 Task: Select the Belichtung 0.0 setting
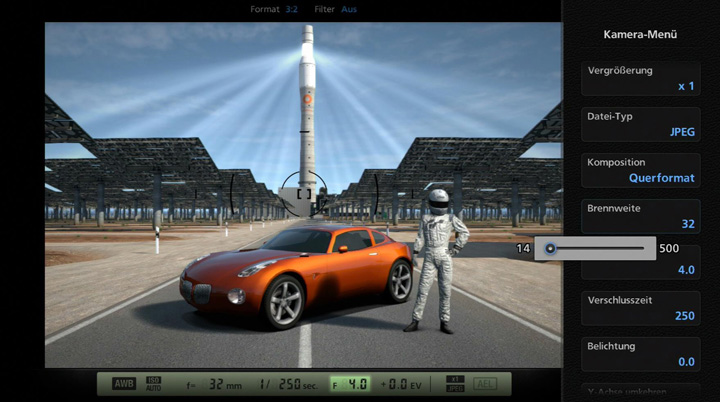click(x=640, y=353)
